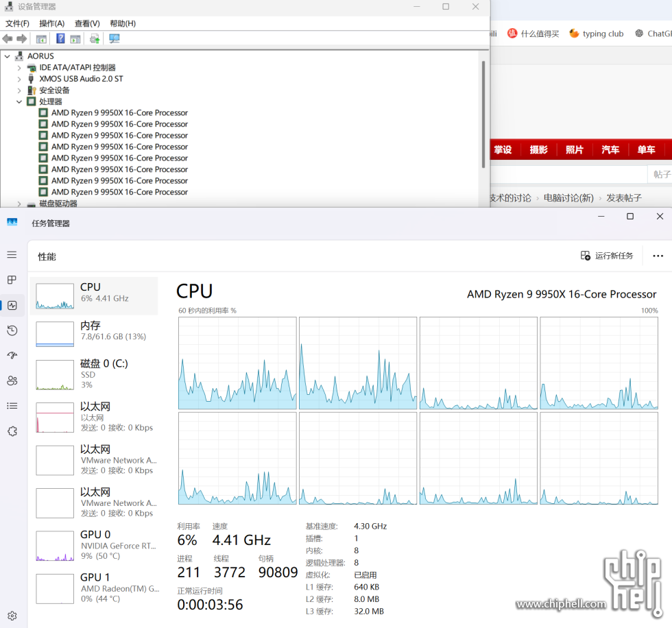
Task: Scan for hardware changes using monitor icon
Action: click(x=114, y=39)
